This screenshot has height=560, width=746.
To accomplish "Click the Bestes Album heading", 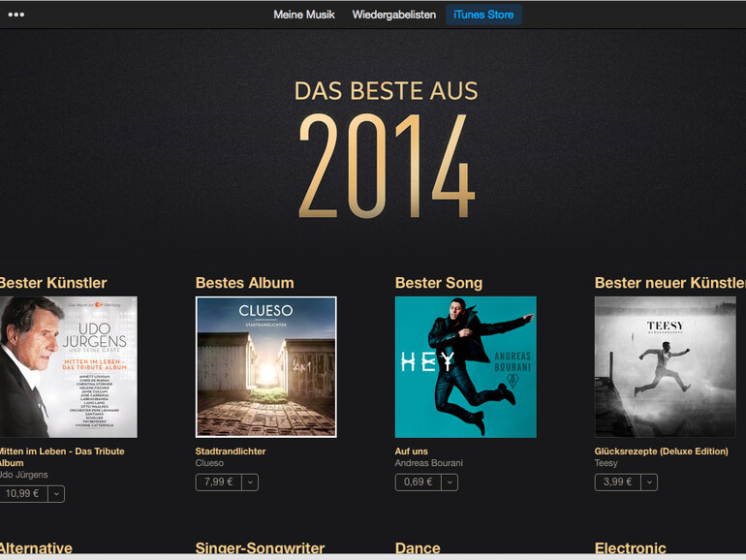I will [244, 283].
